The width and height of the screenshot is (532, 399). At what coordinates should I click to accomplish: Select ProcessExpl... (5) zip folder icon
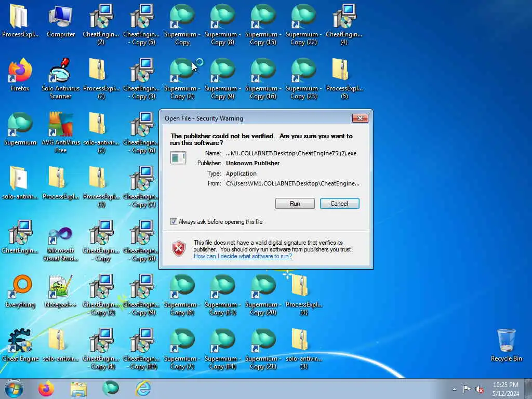(344, 79)
